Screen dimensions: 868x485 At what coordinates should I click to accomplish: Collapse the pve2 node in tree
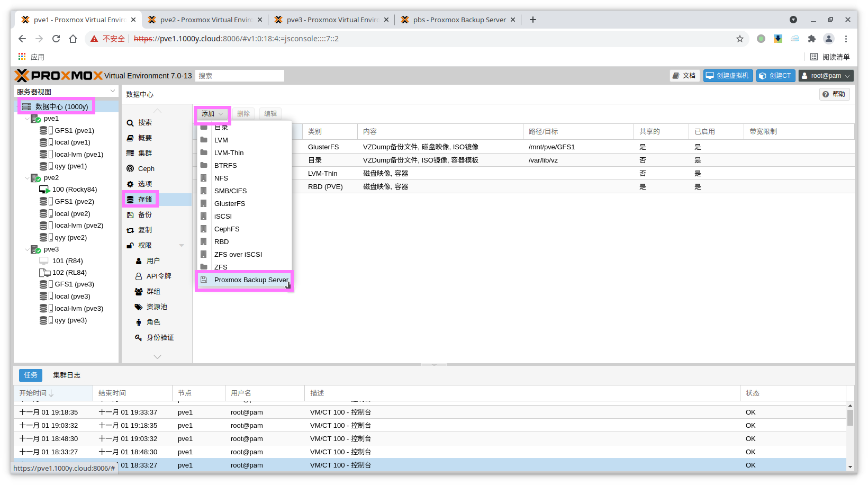pos(28,178)
